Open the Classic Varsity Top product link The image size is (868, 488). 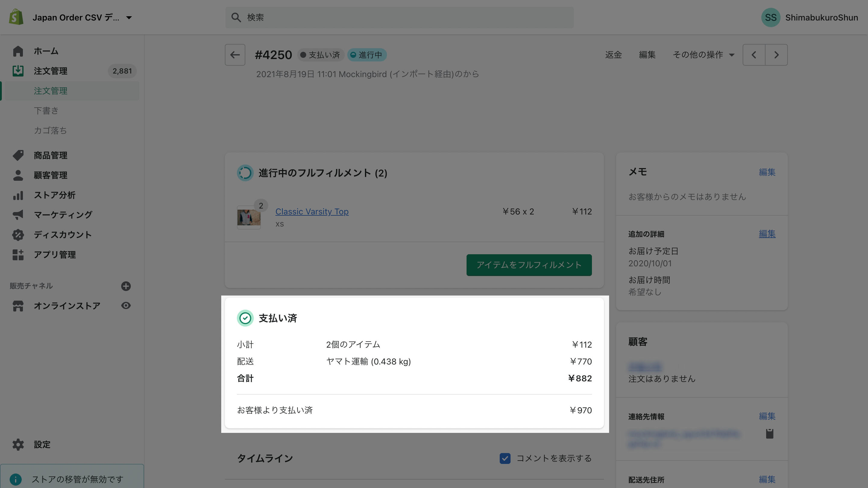[x=312, y=211]
